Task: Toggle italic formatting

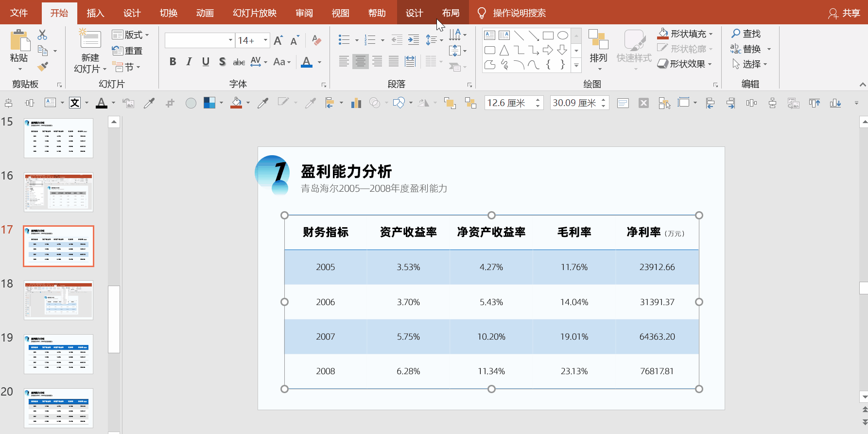Action: tap(189, 62)
